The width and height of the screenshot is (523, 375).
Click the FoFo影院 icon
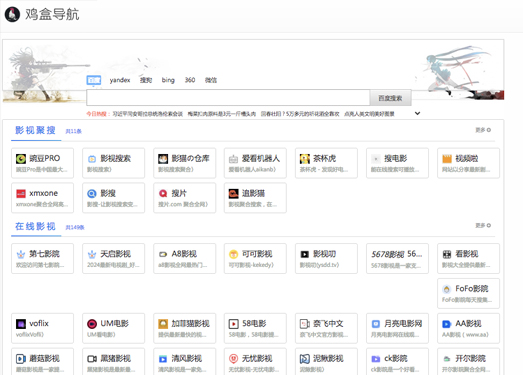[447, 289]
